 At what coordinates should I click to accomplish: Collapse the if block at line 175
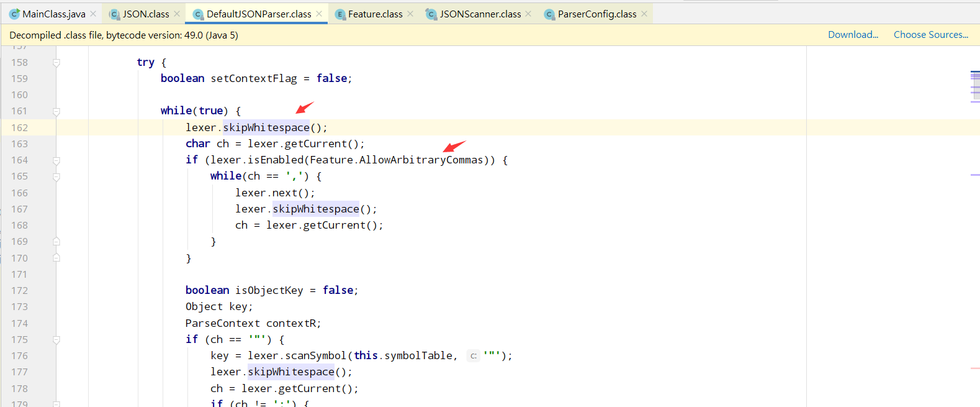click(x=56, y=340)
